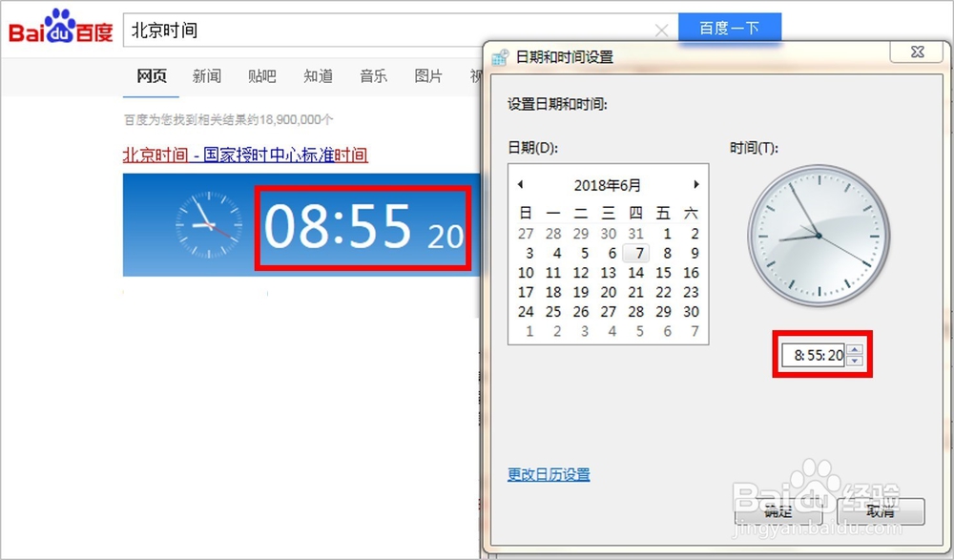Select June 8 in the calendar

(x=668, y=253)
